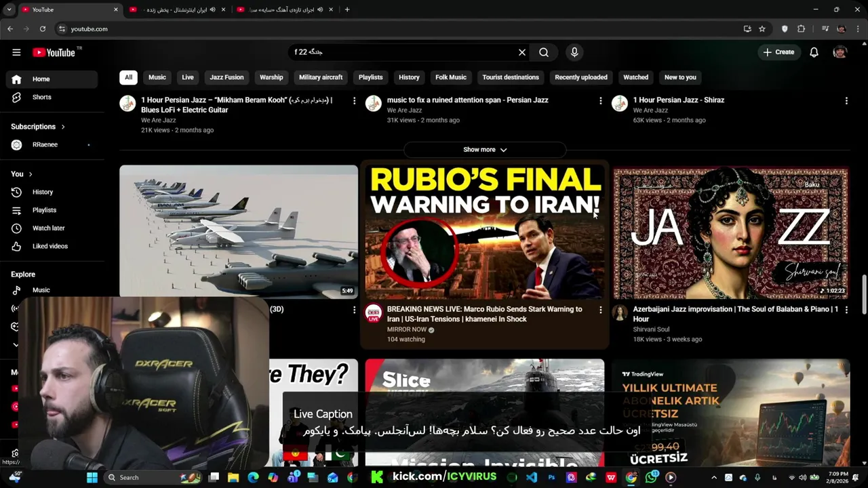Select the Live filter chip
868x488 pixels.
tap(188, 77)
